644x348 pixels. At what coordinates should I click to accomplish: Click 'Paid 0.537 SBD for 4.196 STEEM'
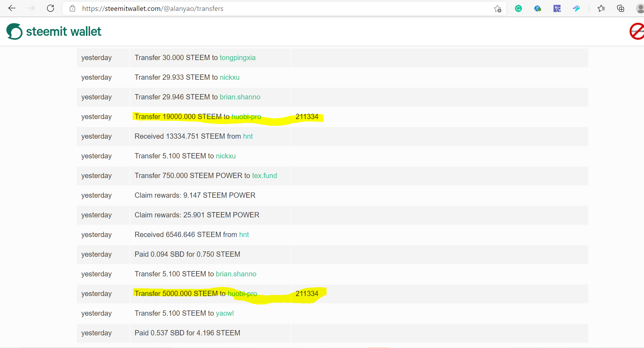(x=187, y=333)
